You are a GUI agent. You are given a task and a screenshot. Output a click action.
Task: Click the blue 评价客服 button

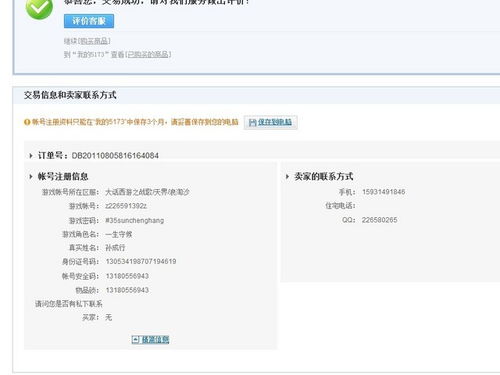[x=89, y=21]
